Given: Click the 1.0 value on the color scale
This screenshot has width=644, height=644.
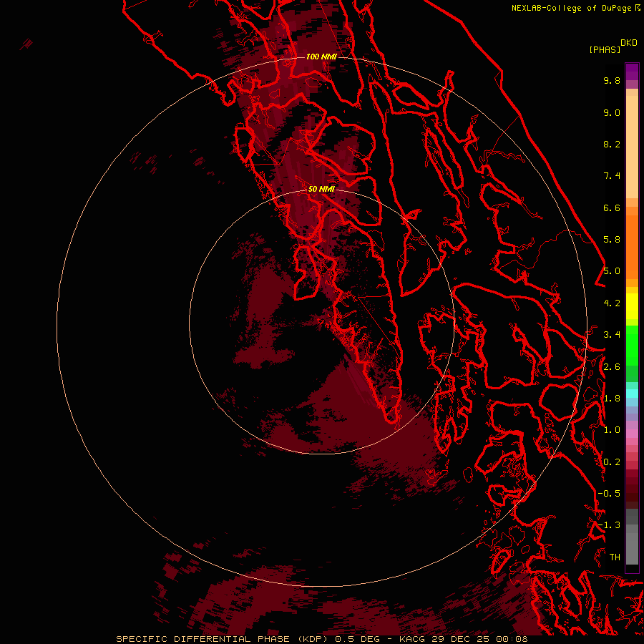Looking at the screenshot, I should (612, 430).
